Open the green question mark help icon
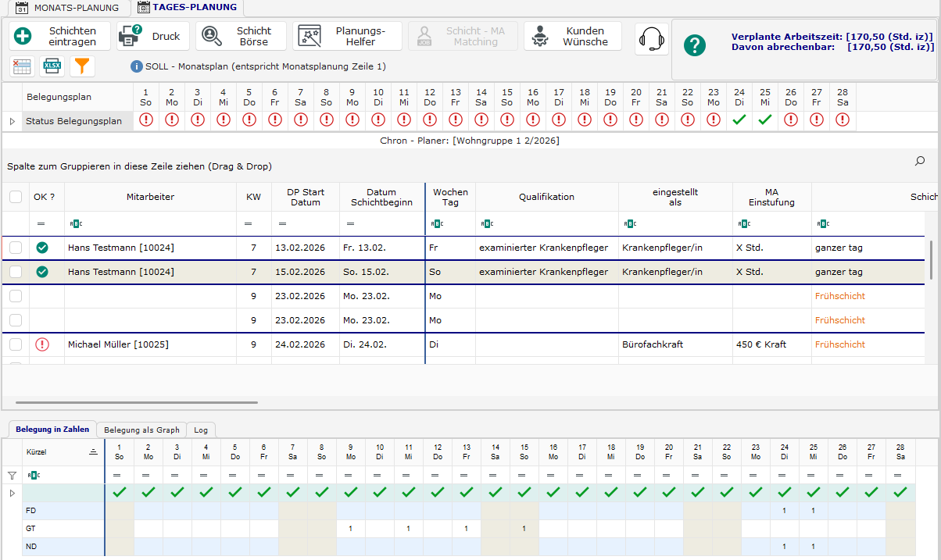The width and height of the screenshot is (941, 560). click(x=695, y=45)
